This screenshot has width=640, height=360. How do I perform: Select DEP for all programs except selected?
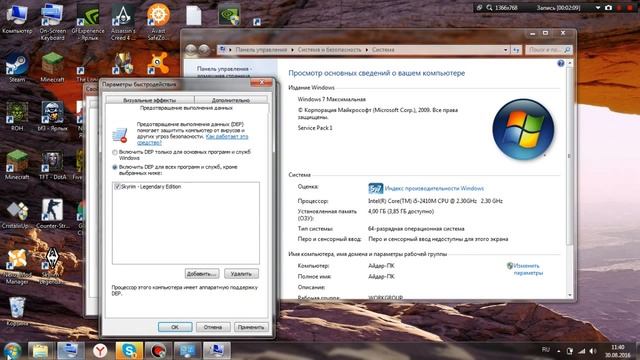115,167
